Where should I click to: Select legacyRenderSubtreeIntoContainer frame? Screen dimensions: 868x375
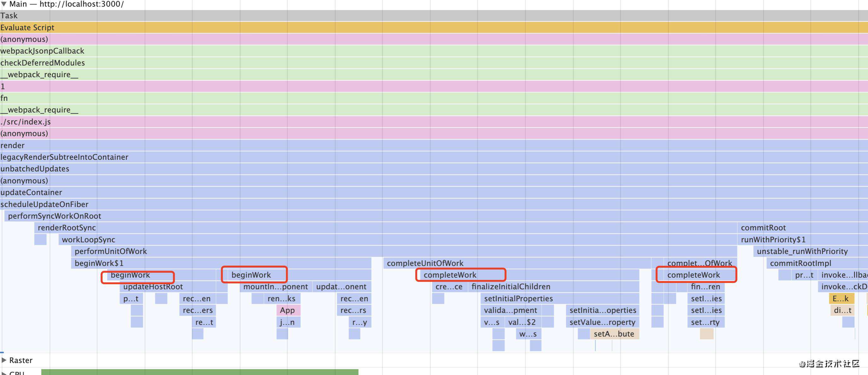point(434,157)
